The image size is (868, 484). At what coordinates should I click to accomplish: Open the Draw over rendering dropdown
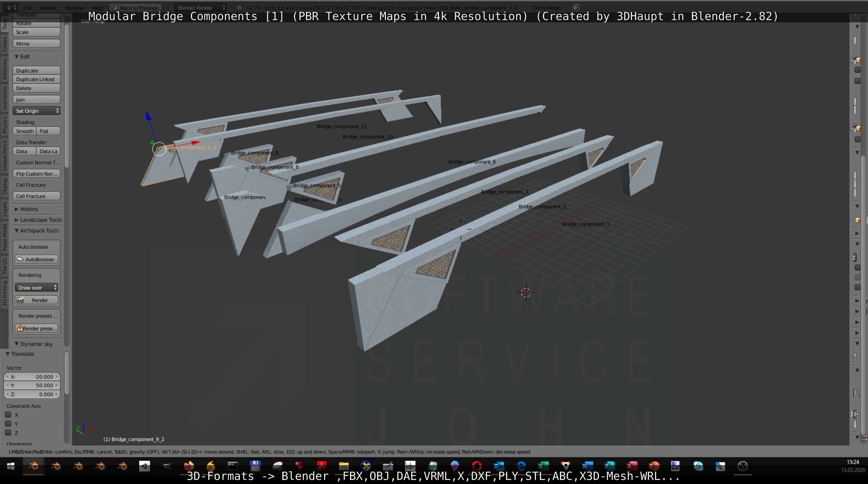tap(36, 288)
